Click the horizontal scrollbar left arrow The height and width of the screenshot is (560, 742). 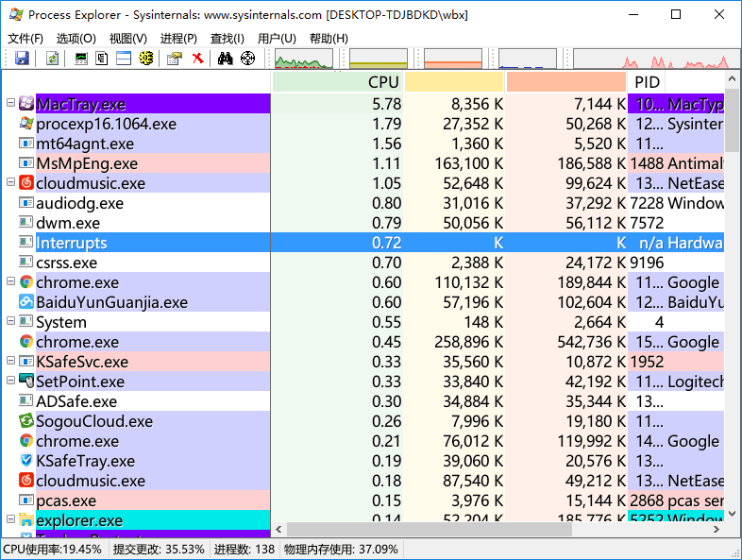278,529
